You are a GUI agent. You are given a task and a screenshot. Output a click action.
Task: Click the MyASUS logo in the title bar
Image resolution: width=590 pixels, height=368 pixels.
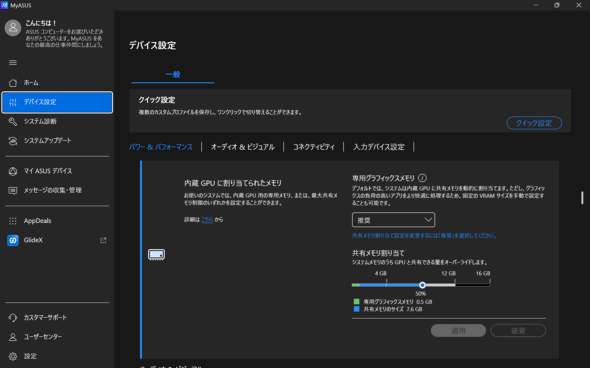click(x=4, y=5)
